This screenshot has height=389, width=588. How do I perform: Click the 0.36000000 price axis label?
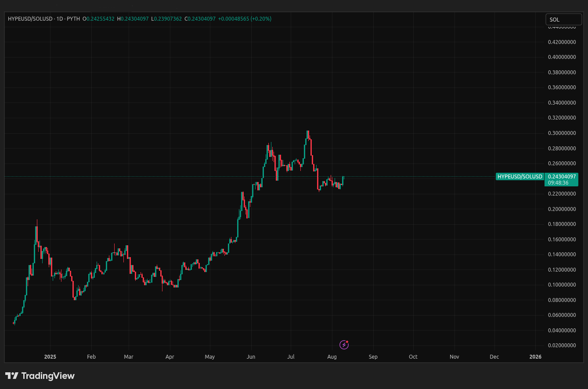(562, 87)
